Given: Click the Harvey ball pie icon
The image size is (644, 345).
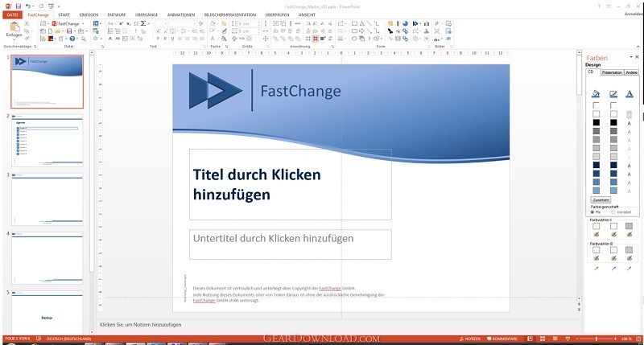Looking at the screenshot, I should click(x=406, y=24).
